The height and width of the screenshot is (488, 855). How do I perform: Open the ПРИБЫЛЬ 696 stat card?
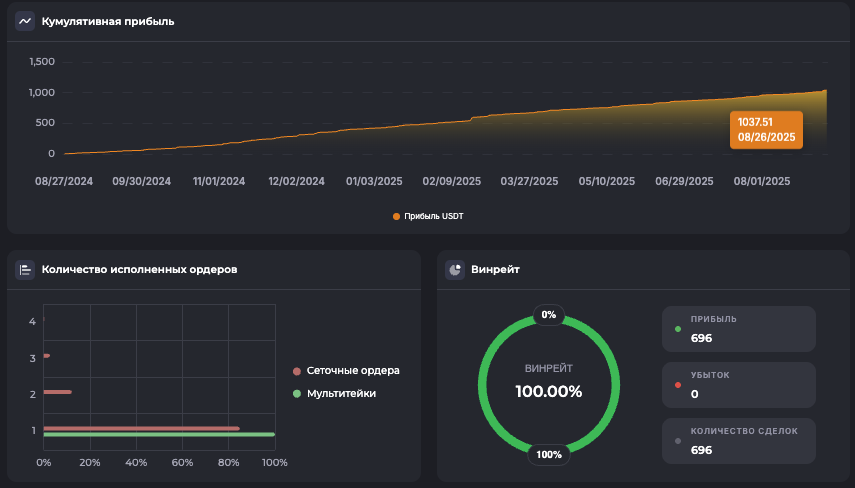(738, 329)
